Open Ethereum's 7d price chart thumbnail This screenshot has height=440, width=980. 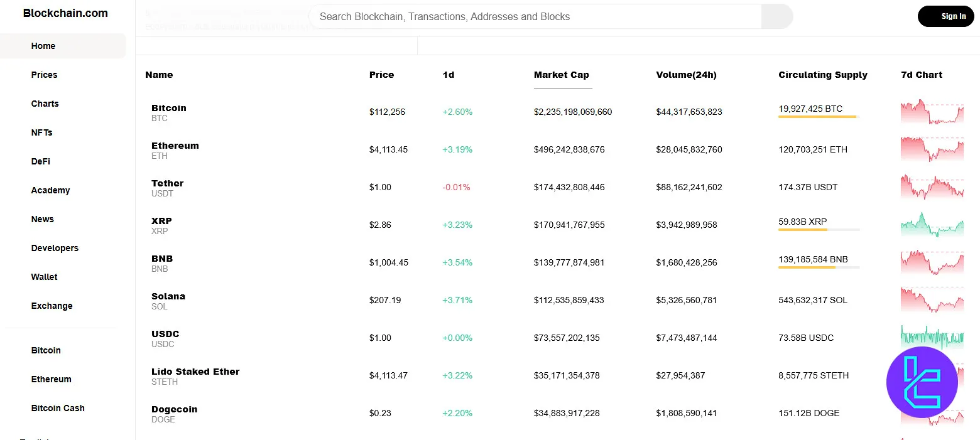pos(932,149)
